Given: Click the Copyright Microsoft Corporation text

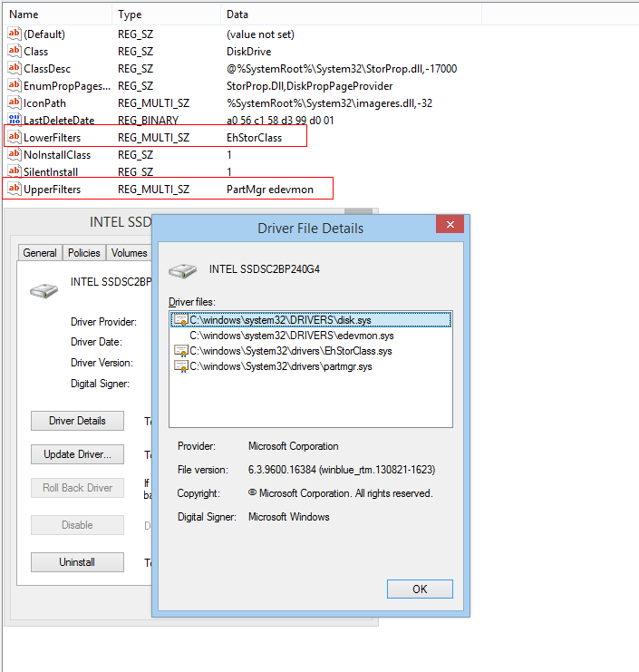Looking at the screenshot, I should [341, 493].
